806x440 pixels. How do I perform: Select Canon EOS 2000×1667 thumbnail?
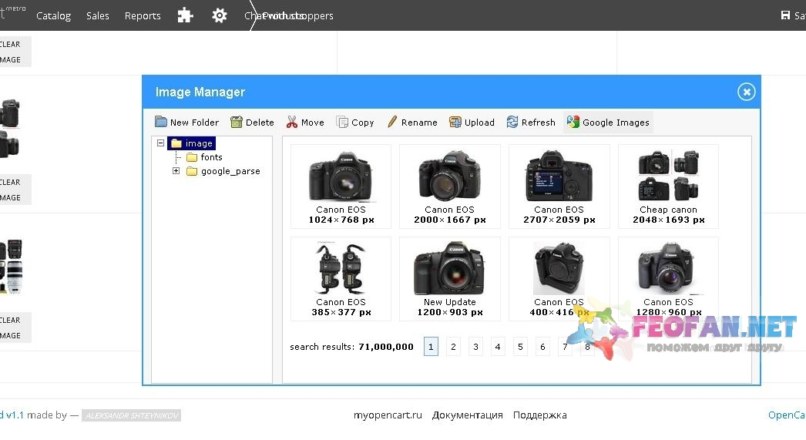450,187
